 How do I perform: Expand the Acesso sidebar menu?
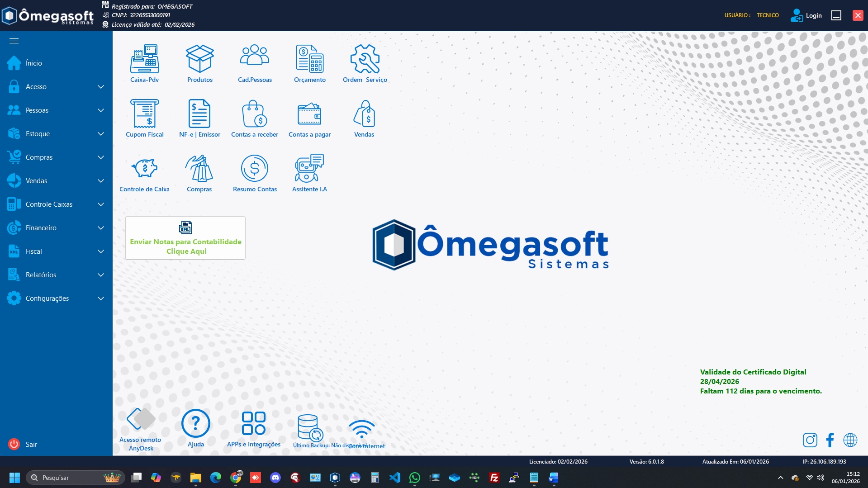coord(56,87)
